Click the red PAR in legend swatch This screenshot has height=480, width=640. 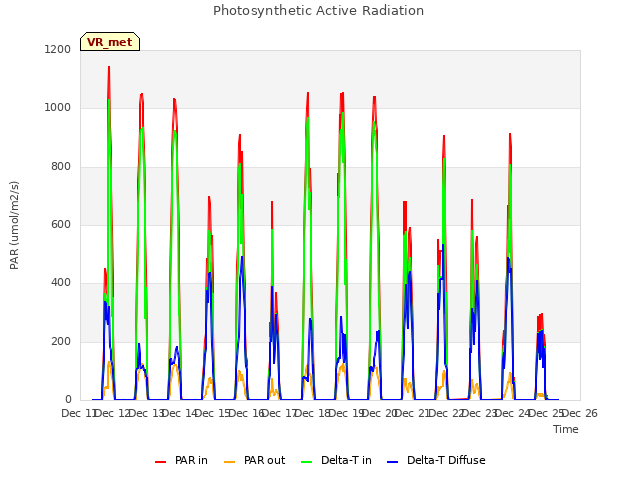(x=160, y=462)
